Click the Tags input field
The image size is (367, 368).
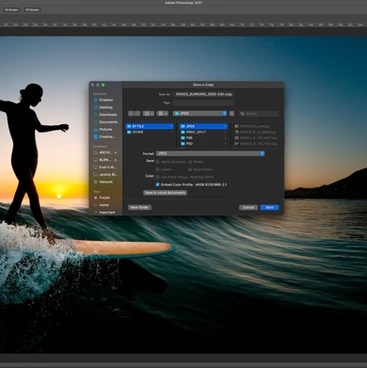point(203,103)
